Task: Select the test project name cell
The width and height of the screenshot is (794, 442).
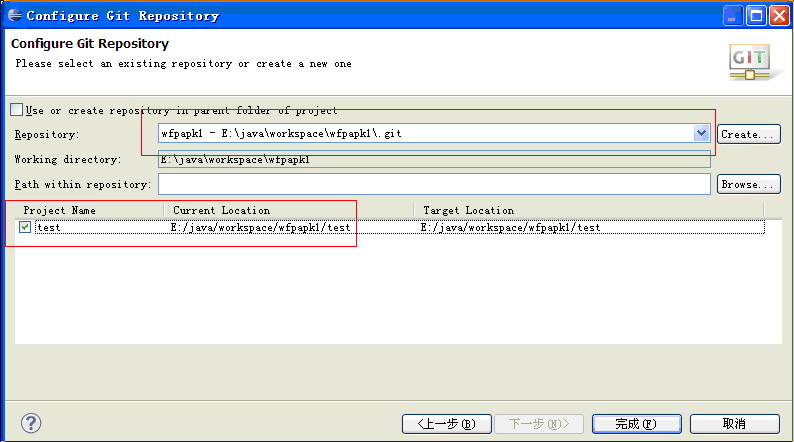Action: pyautogui.click(x=49, y=227)
